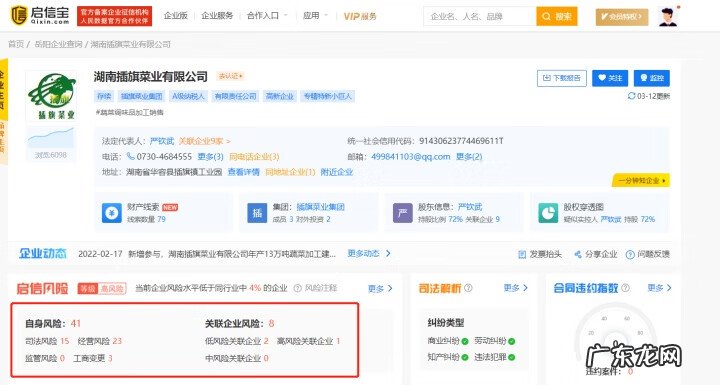Open 附近企业 link
The width and height of the screenshot is (720, 385).
337,172
